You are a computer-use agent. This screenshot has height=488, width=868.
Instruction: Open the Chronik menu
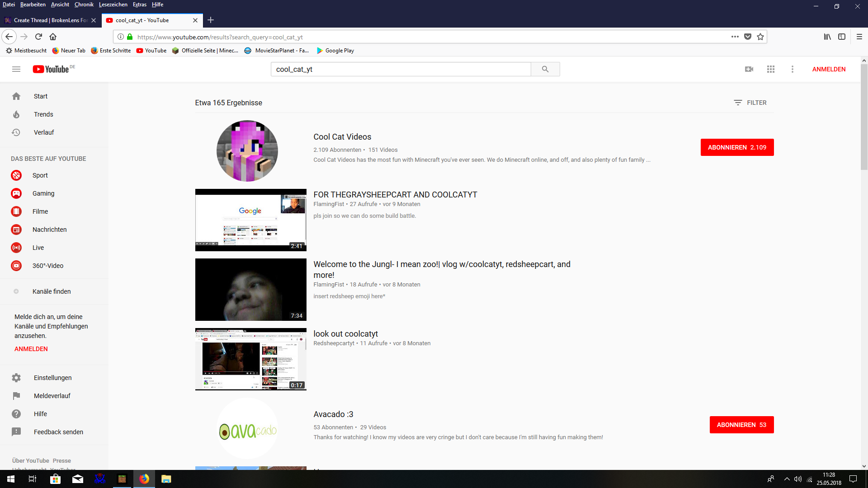84,5
